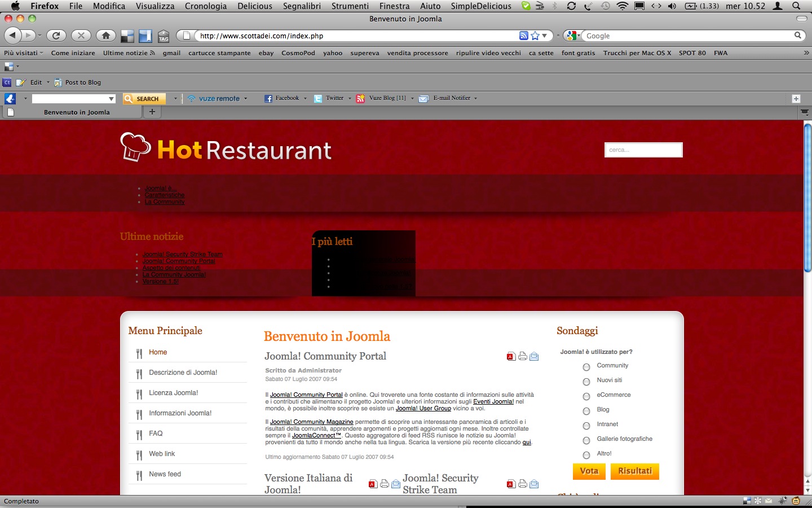Switch to the Benvenuto in Joomla tab
Screen dimensions: 812x508
pos(72,112)
